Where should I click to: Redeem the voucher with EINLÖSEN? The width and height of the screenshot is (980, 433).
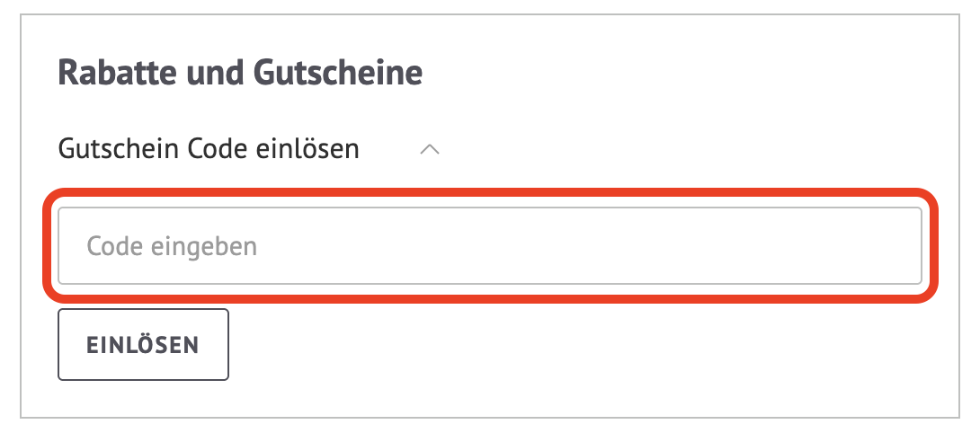point(143,344)
